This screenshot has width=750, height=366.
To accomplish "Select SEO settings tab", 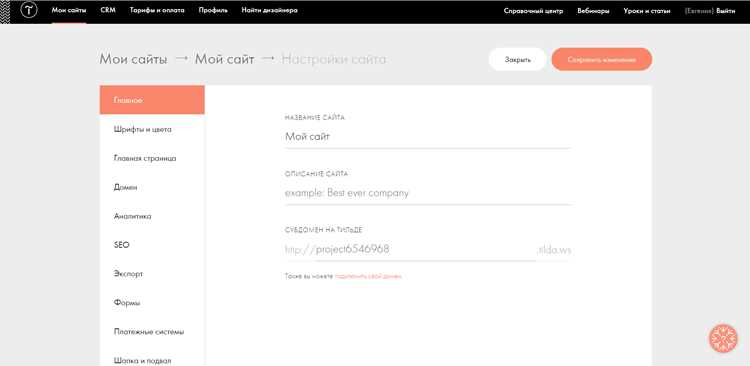I will 152,245.
